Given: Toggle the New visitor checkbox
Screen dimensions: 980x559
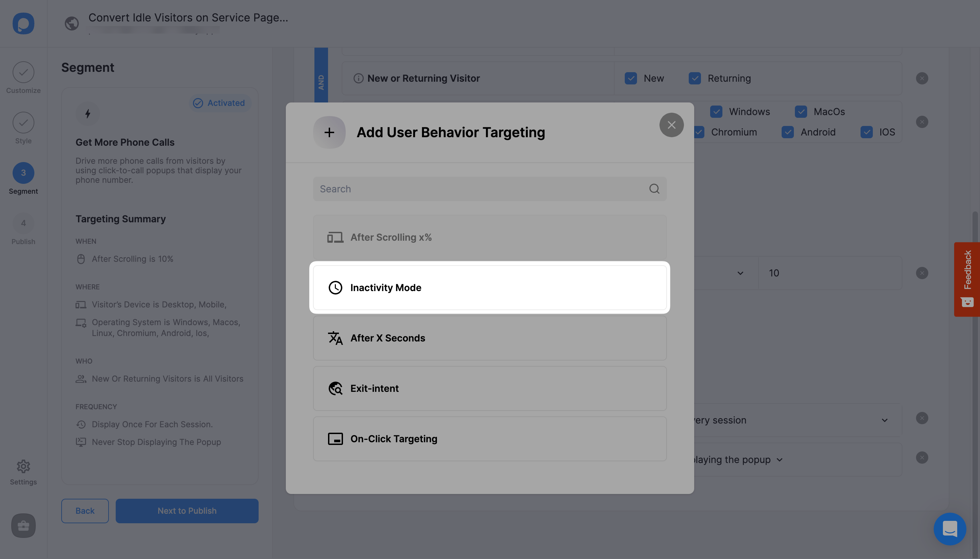Looking at the screenshot, I should (x=631, y=78).
